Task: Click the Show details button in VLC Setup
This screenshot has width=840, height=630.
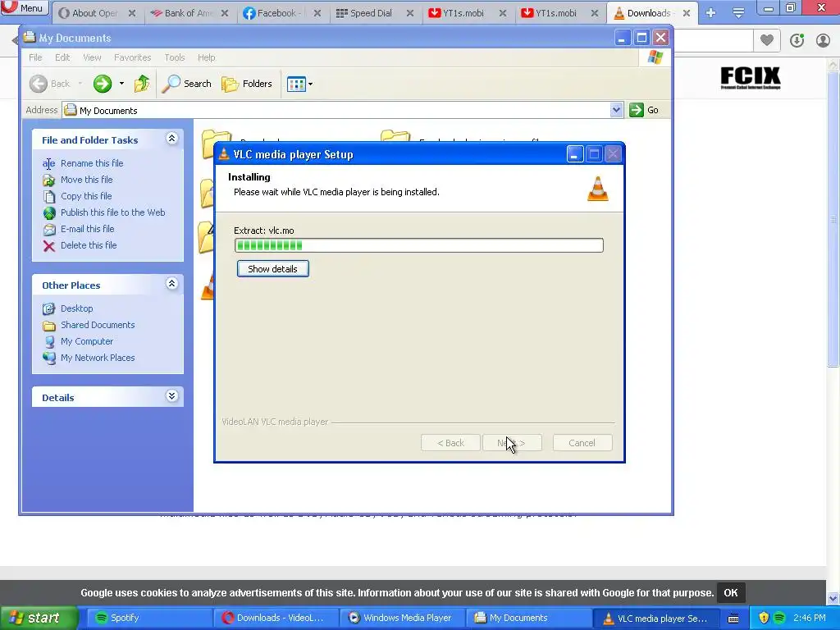Action: pos(272,269)
